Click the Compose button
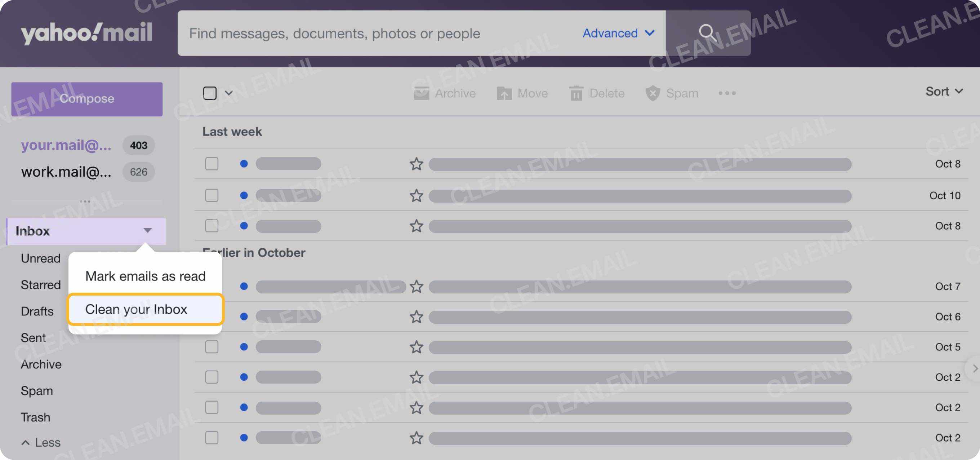Image resolution: width=980 pixels, height=460 pixels. tap(87, 99)
